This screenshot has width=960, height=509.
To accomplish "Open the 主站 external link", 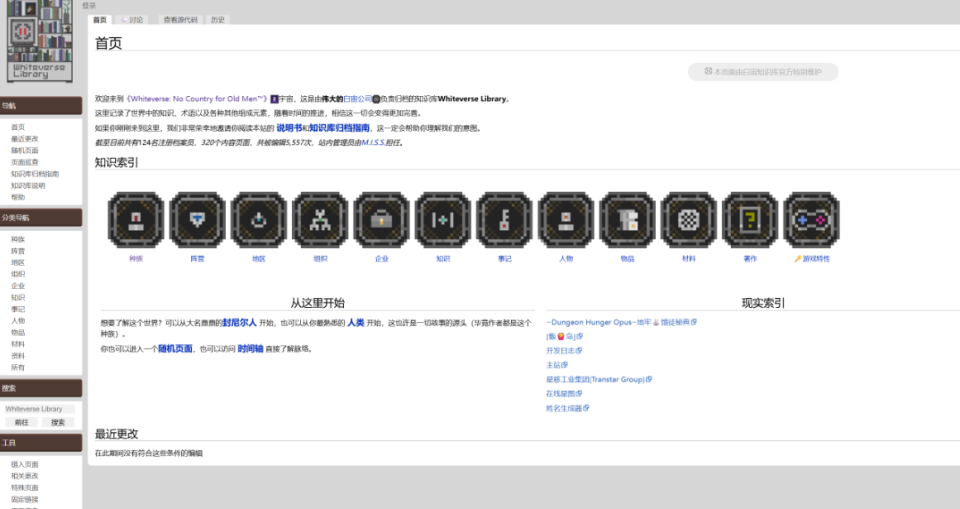I will (557, 365).
